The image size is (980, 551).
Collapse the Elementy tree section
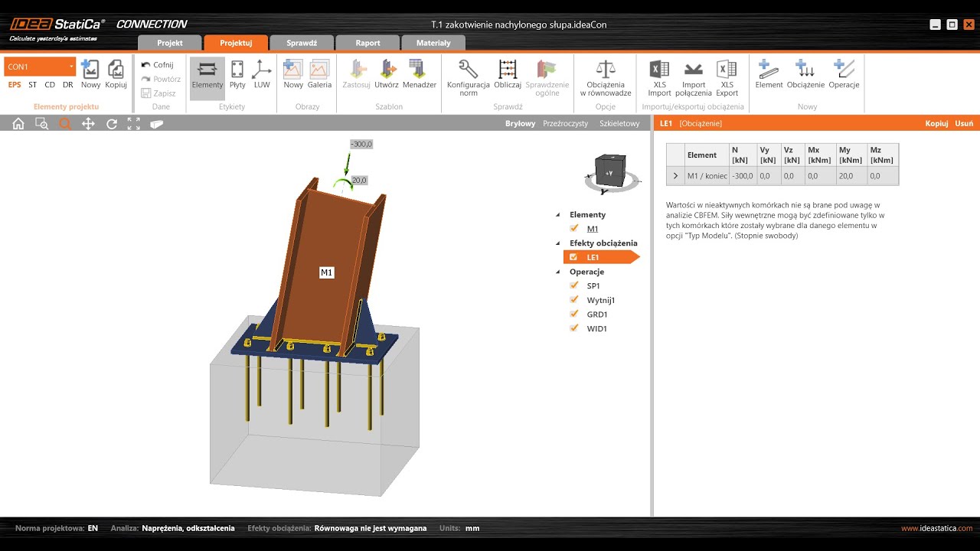coord(557,215)
